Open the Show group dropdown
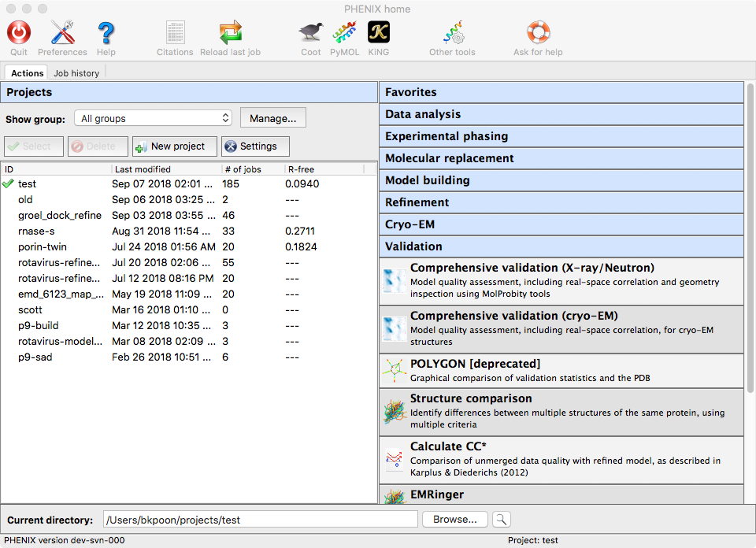 pyautogui.click(x=154, y=118)
